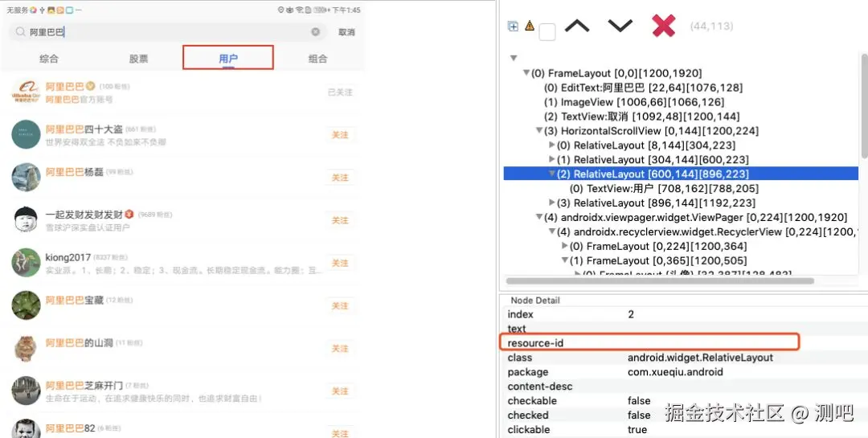Click the clickable row value true
868x438 pixels.
click(637, 430)
